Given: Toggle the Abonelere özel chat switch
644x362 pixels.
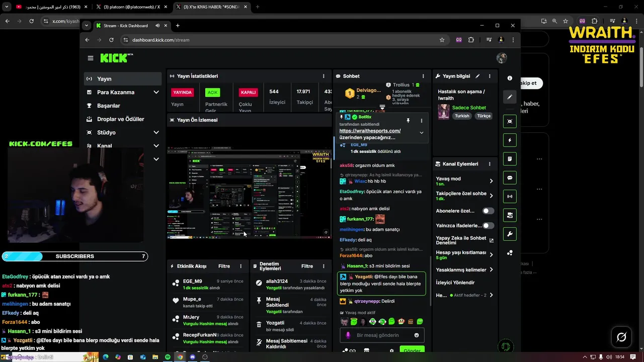Looking at the screenshot, I should pyautogui.click(x=488, y=211).
